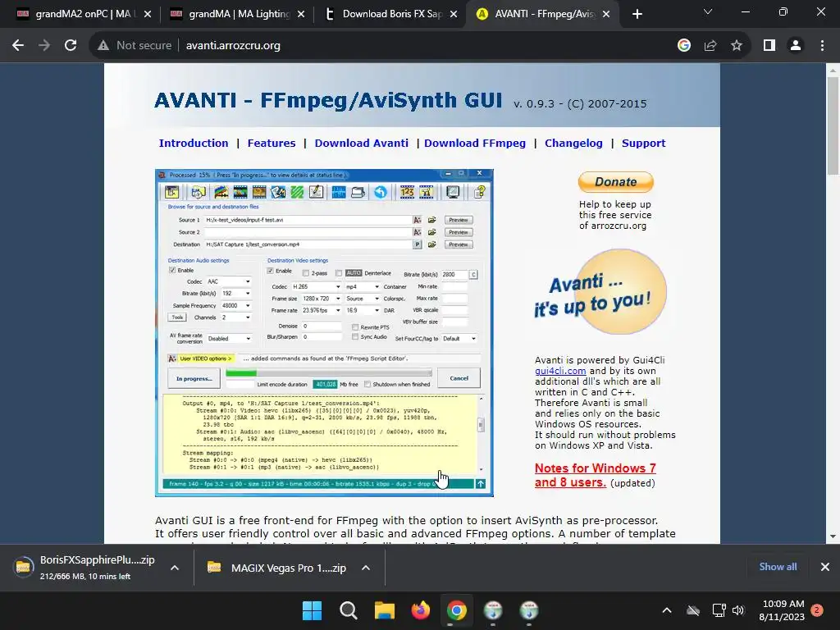Expand options for BorisFXSapphire download
The image size is (840, 630).
tap(175, 568)
